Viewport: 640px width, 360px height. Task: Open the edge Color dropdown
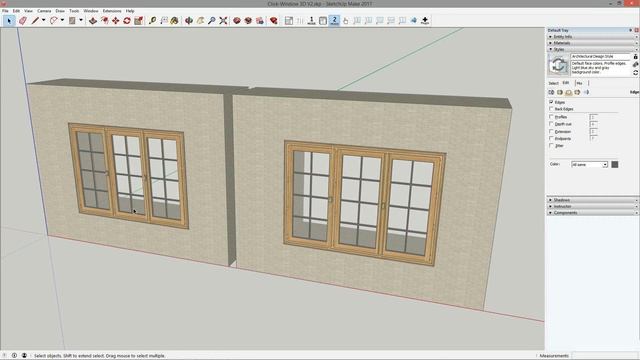pos(589,164)
